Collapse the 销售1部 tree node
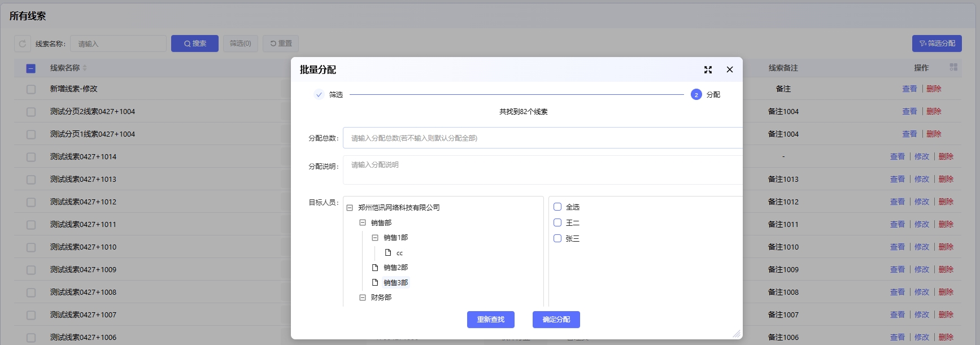The image size is (980, 345). 375,238
